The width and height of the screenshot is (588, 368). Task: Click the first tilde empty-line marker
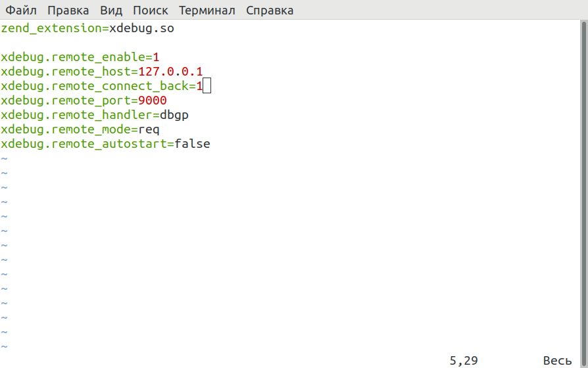[x=4, y=158]
